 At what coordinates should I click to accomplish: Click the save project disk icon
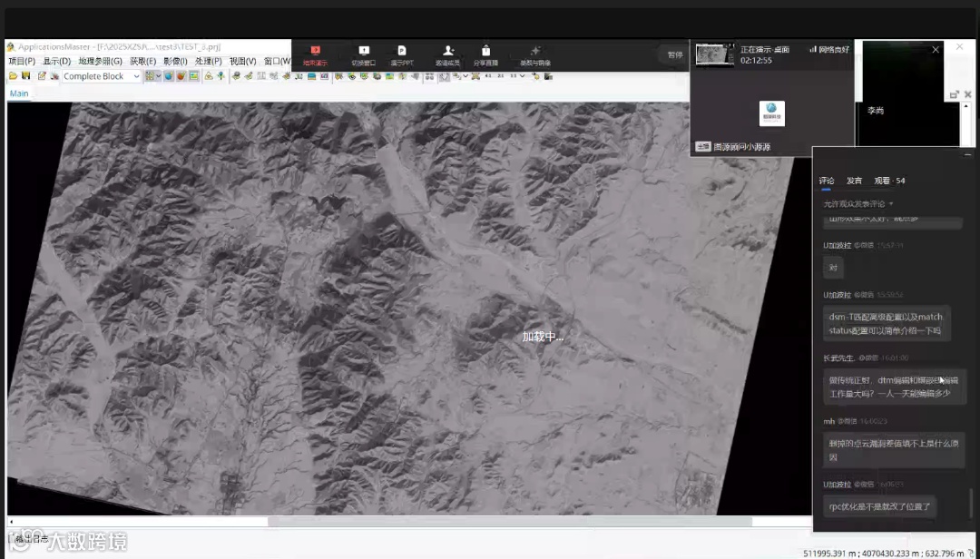(25, 76)
